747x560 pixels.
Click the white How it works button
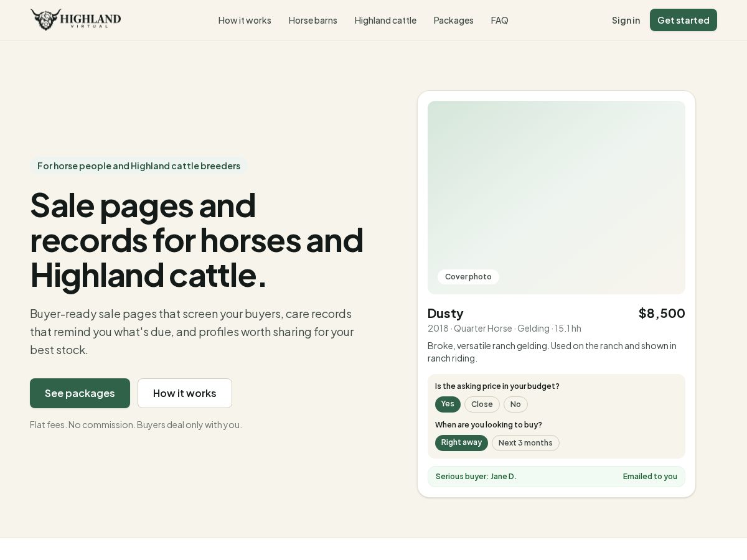coord(185,393)
